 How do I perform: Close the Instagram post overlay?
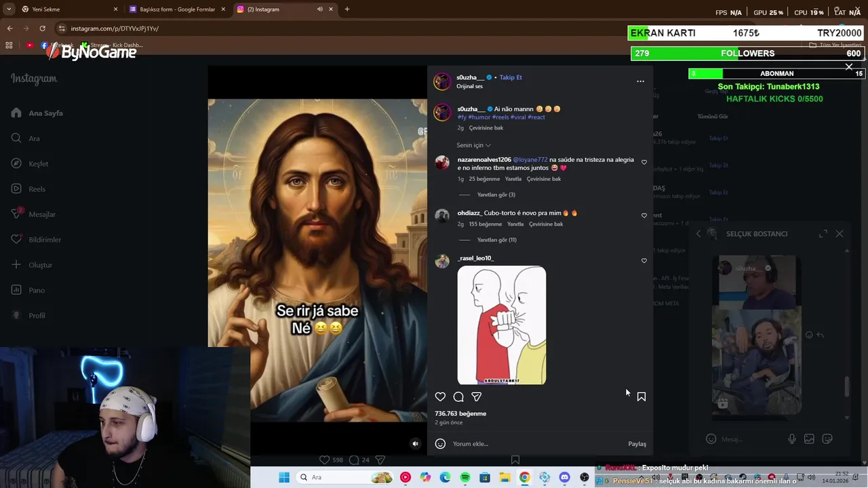click(849, 66)
